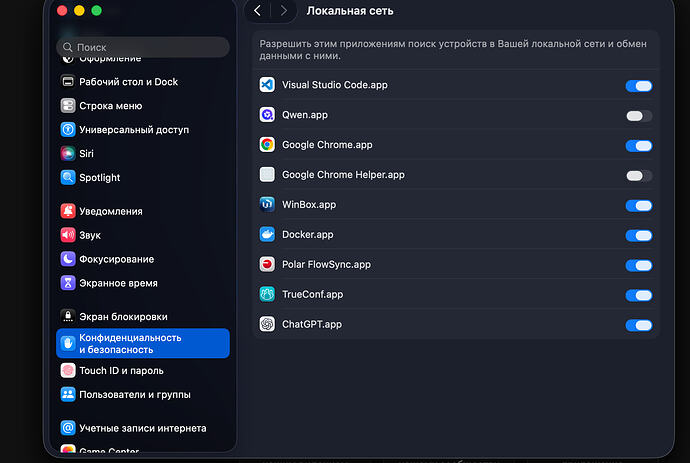Open Учетные записи интернета settings

tap(143, 428)
